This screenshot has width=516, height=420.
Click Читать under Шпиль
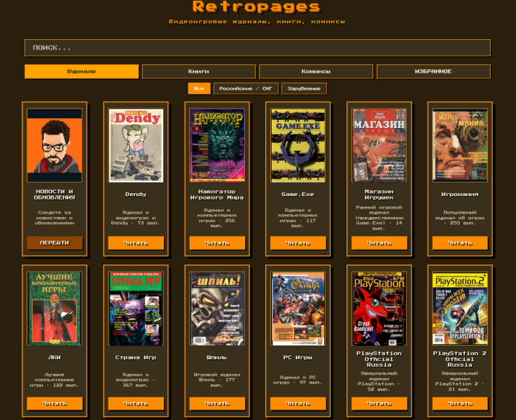tap(217, 403)
